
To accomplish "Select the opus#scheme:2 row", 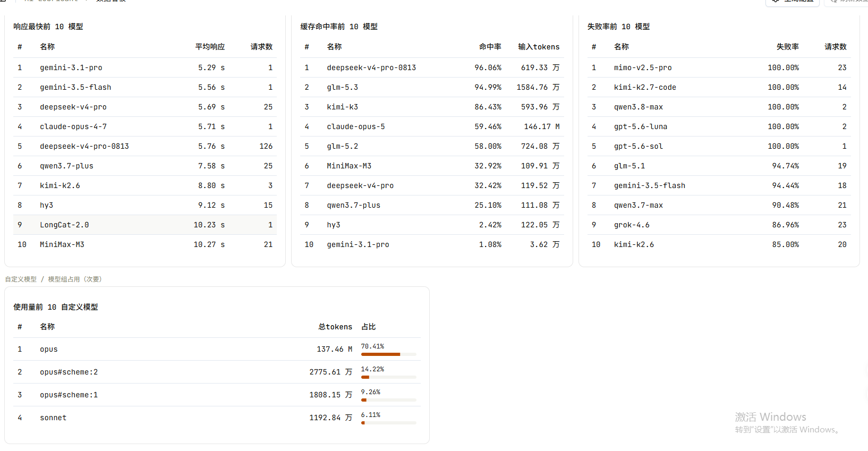I will [x=217, y=372].
